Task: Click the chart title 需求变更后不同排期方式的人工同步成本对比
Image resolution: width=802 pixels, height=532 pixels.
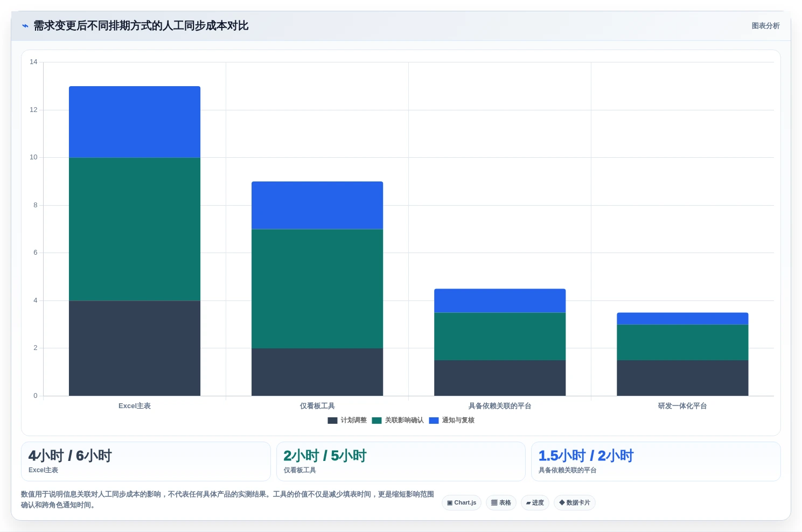Action: pos(141,26)
